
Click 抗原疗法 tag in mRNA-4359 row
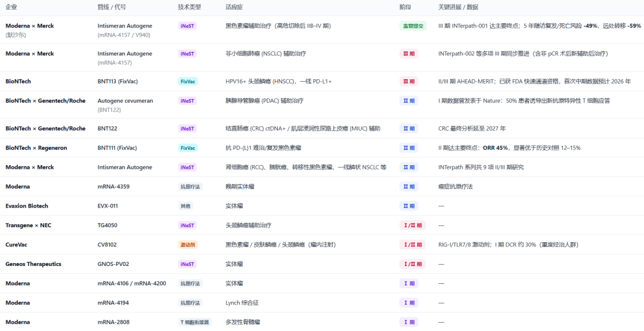click(x=190, y=187)
